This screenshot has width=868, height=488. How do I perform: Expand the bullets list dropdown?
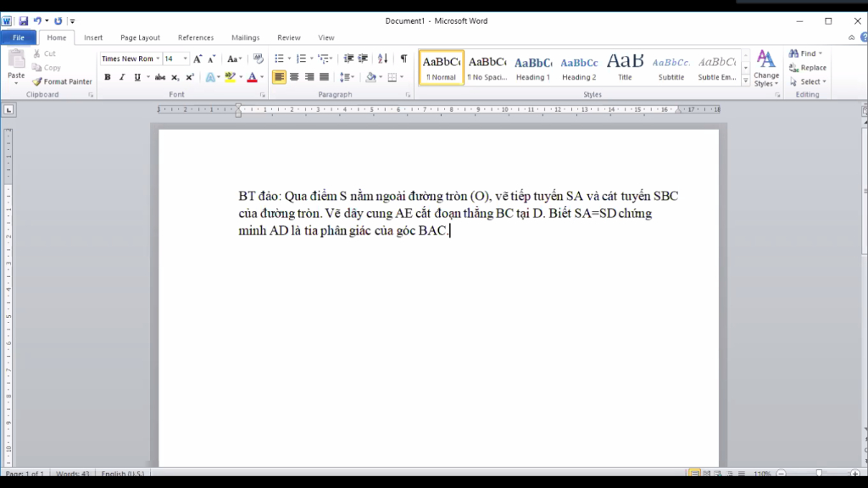[290, 58]
